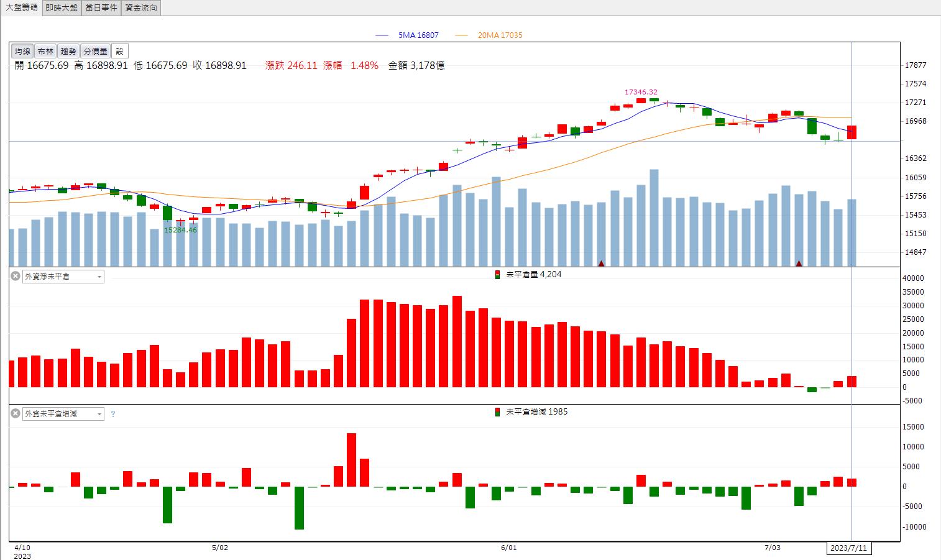This screenshot has height=560, width=941.
Task: Close the 外資未平倉增減 indicator panel
Action: pos(16,413)
